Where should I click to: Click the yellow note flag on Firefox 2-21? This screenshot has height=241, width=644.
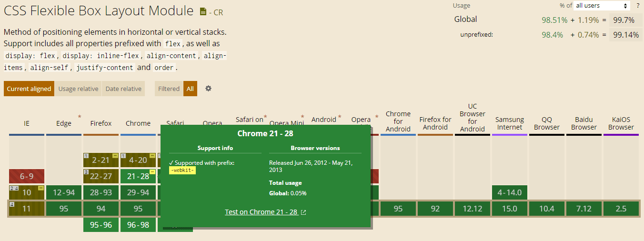point(115,156)
